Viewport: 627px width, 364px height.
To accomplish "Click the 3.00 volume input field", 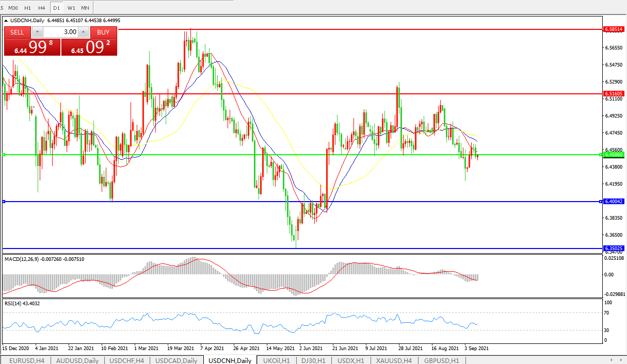I will pyautogui.click(x=60, y=32).
